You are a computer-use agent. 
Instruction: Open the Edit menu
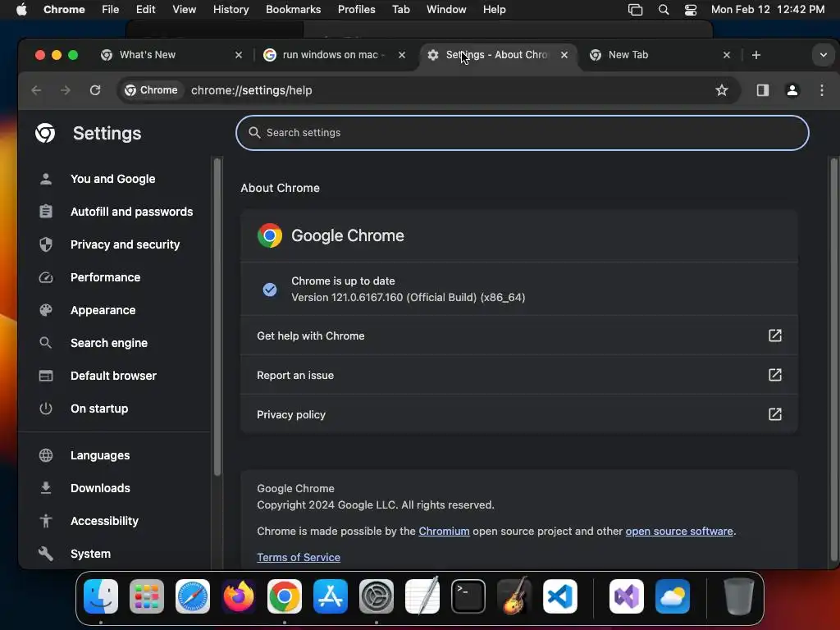pyautogui.click(x=145, y=10)
